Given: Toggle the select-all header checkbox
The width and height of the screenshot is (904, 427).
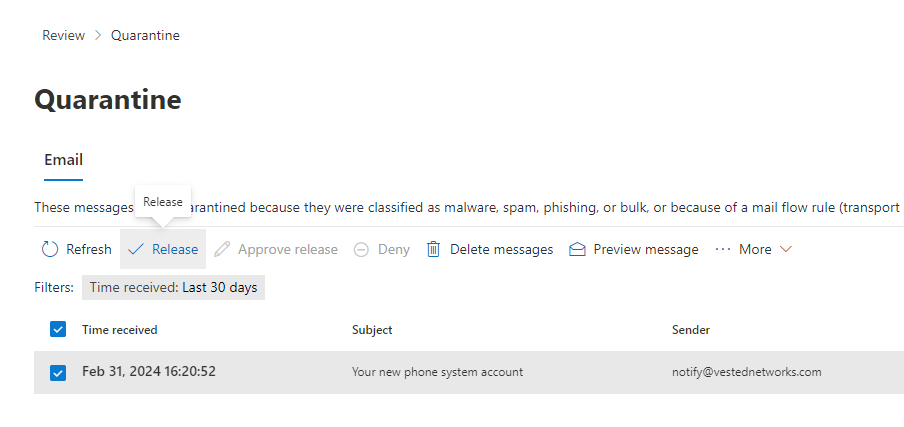Looking at the screenshot, I should (58, 329).
